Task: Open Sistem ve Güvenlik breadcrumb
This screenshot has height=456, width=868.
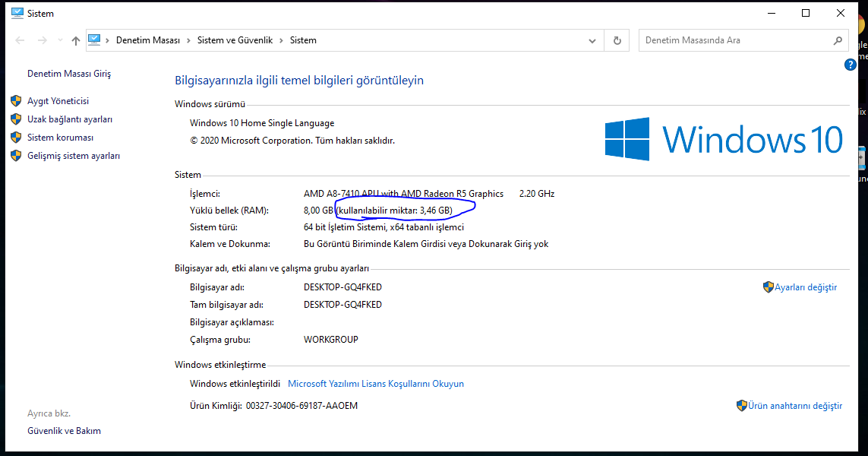Action: (x=235, y=40)
